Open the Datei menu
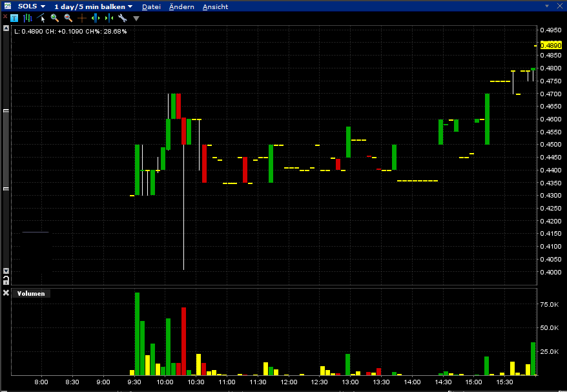This screenshot has height=392, width=567. tap(151, 6)
